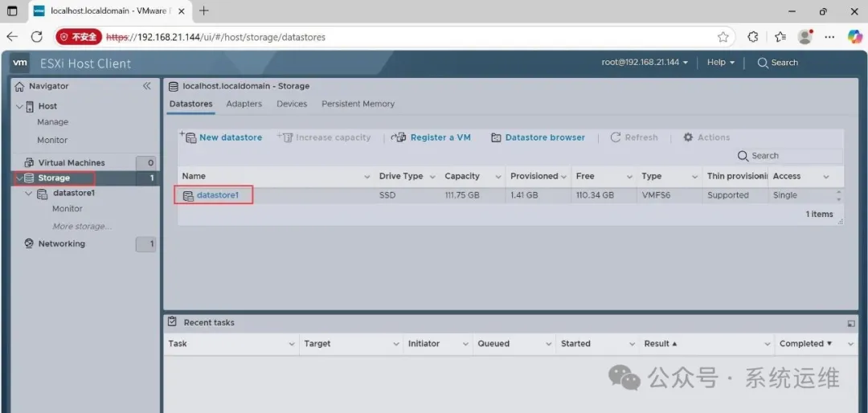Open Name column dropdown arrow

(366, 177)
